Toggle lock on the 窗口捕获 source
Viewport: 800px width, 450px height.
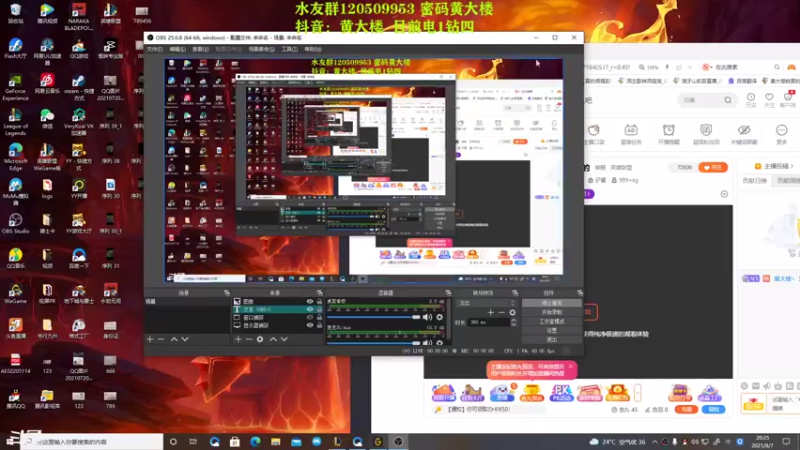pyautogui.click(x=319, y=317)
